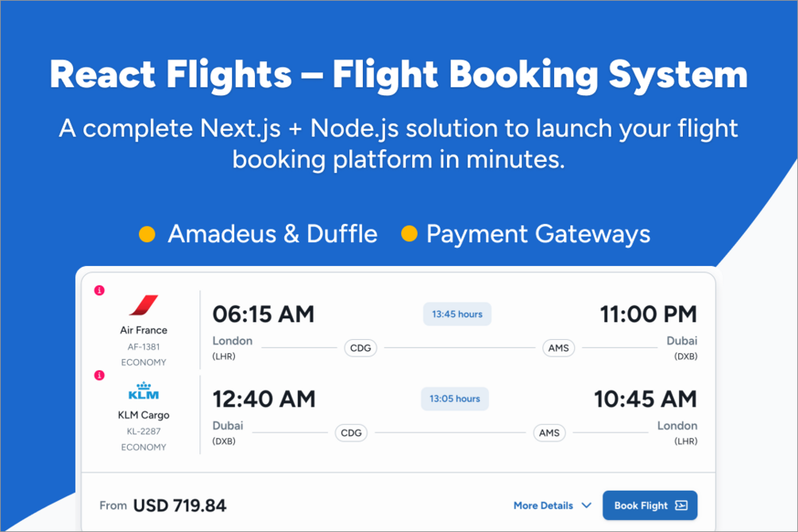Select AMS stopover on outbound flight
This screenshot has height=532, width=798.
coord(559,348)
